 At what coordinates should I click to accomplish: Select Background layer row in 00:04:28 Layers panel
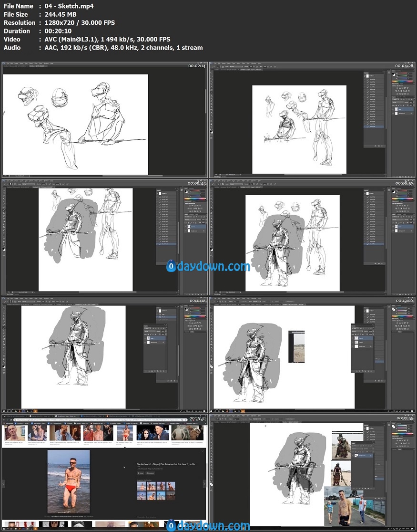point(403,114)
